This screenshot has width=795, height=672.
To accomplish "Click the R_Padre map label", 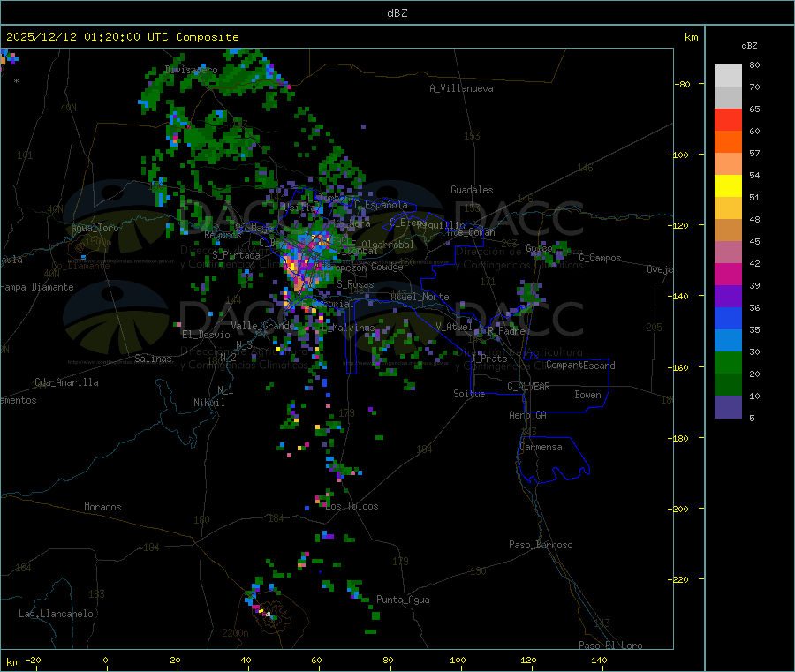I will point(506,331).
